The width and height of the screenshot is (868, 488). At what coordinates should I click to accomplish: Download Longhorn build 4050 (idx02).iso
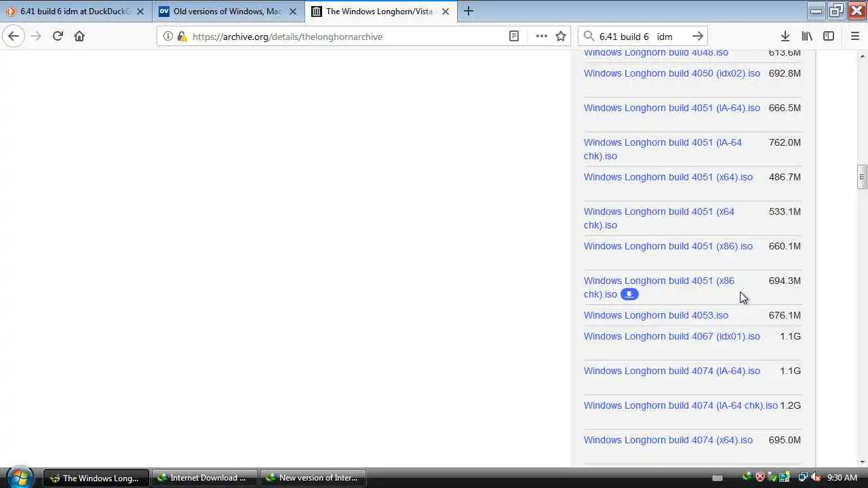pyautogui.click(x=672, y=73)
